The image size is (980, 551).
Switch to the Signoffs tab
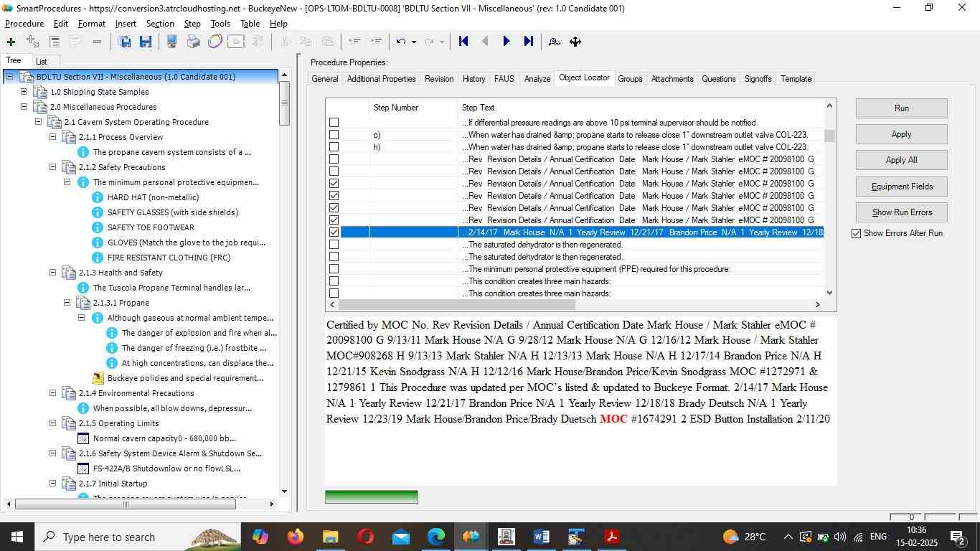coord(758,79)
